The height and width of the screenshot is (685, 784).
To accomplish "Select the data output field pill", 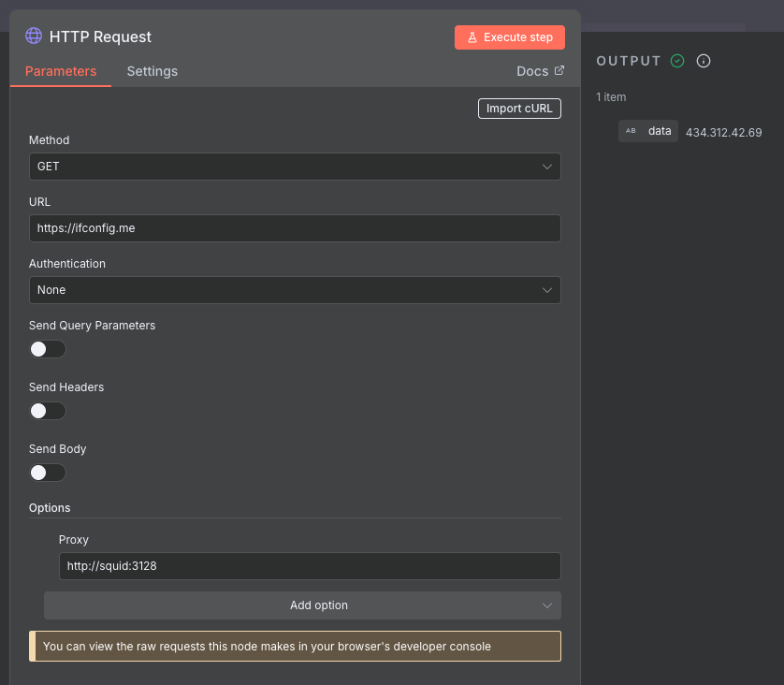I will pos(648,131).
